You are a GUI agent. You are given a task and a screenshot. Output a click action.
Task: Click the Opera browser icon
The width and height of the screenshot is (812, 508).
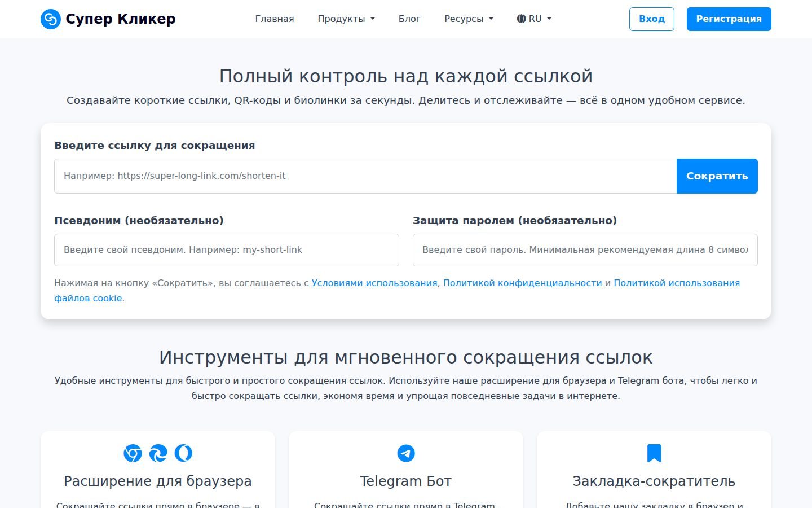click(x=183, y=453)
